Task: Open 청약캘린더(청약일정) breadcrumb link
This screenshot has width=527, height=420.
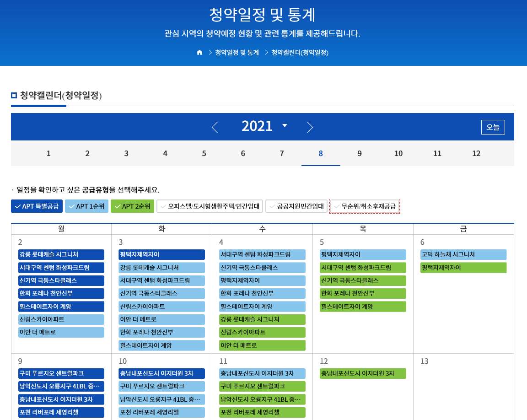Action: click(300, 53)
